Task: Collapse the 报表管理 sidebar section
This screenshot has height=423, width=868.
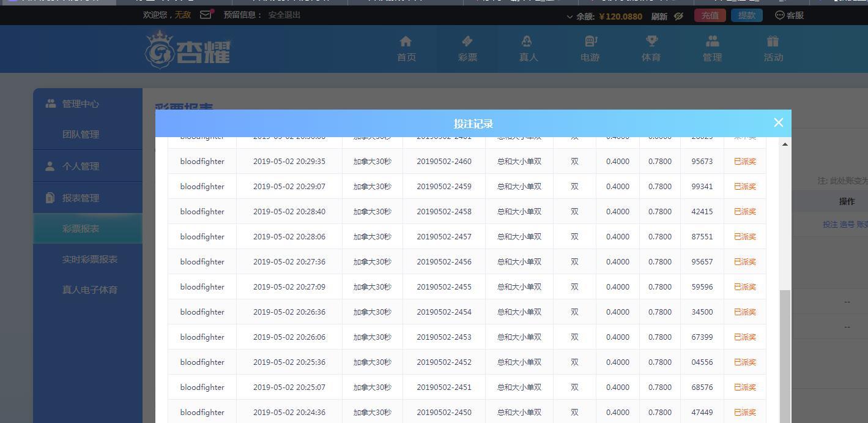Action: (x=80, y=198)
